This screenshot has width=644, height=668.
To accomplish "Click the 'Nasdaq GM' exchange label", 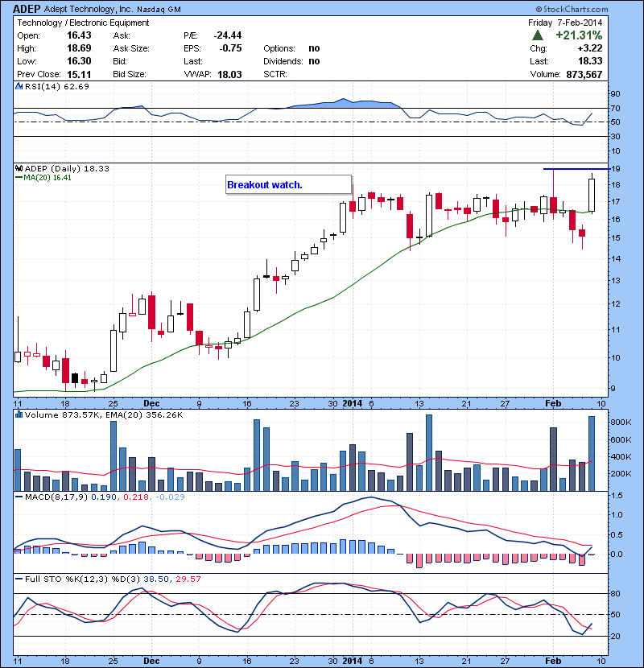I will click(159, 10).
